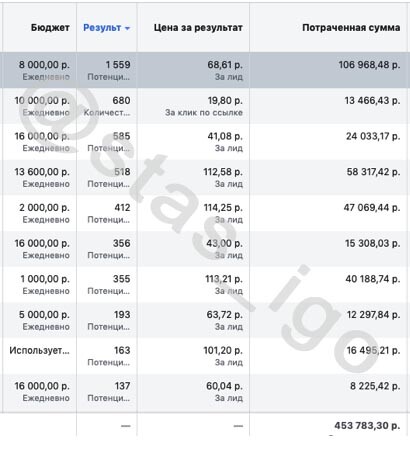
Task: Open the Результат column header dropdown
Action: click(106, 28)
